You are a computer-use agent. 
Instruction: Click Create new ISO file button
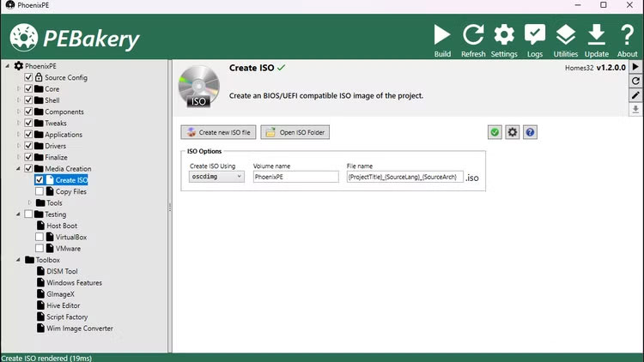tap(218, 132)
